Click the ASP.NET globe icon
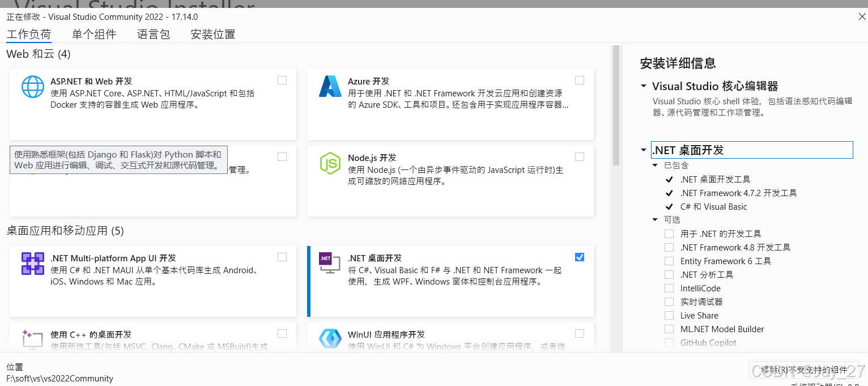This screenshot has height=386, width=868. coord(32,87)
